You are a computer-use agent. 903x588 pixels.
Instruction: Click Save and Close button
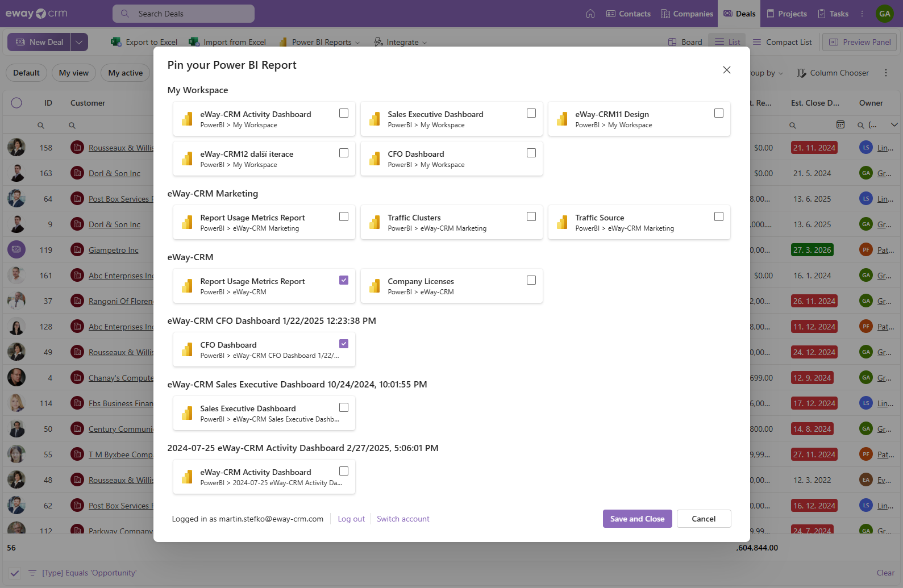[637, 519]
